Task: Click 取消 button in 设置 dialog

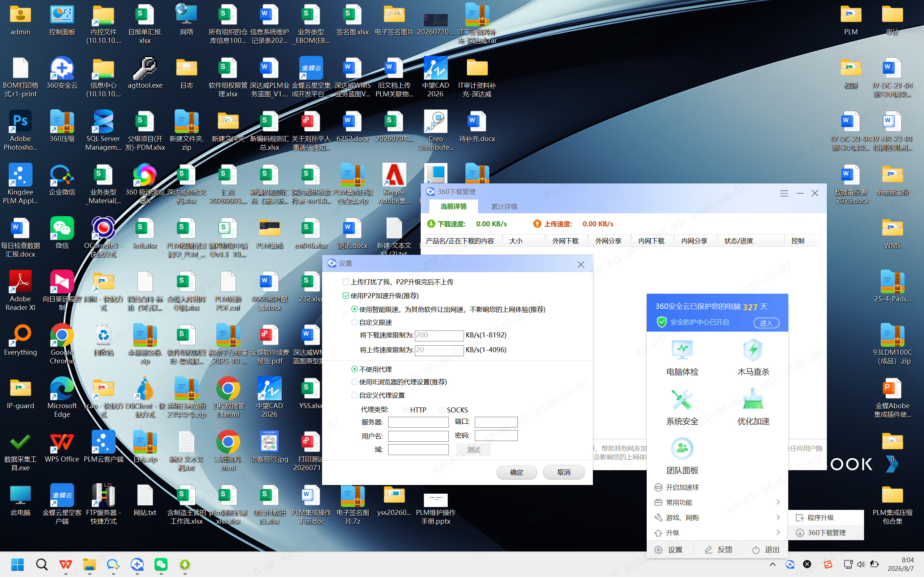Action: tap(564, 472)
